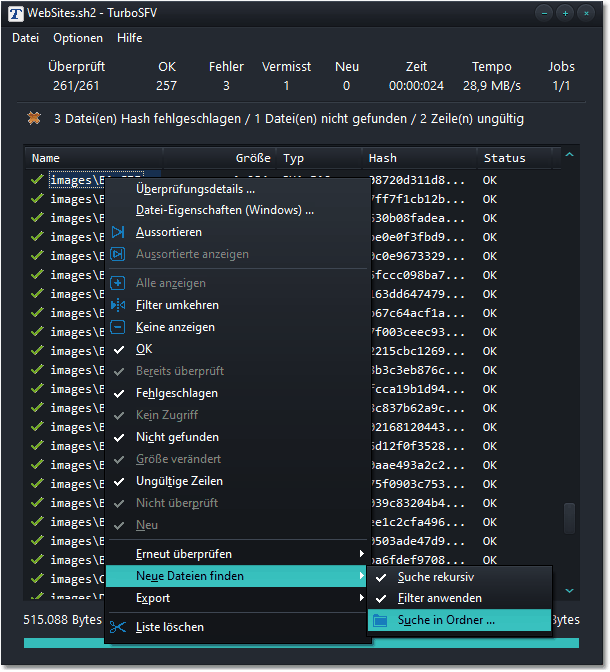Toggle Filter anwenden option
Viewport: 610px width, 672px height.
pos(459,598)
